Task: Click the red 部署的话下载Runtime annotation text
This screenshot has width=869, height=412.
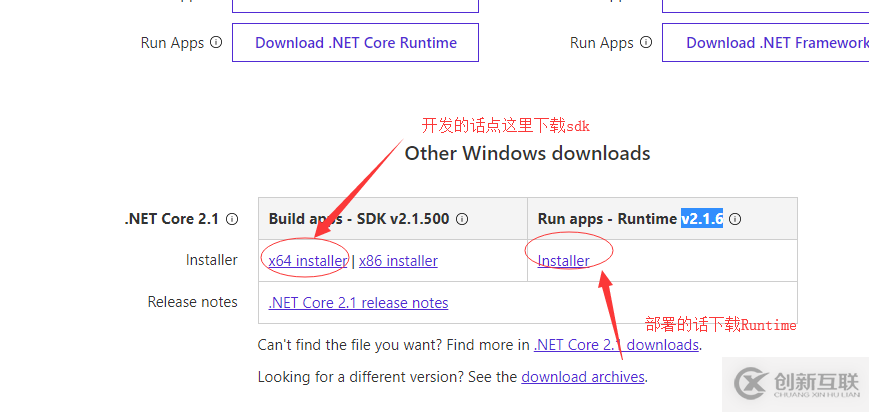Action: pos(720,325)
